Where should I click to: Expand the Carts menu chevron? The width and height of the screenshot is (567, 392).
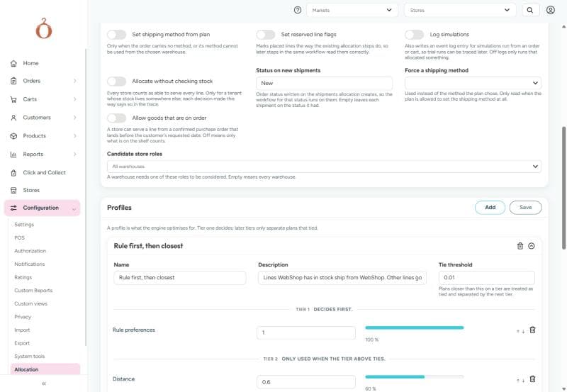click(75, 99)
